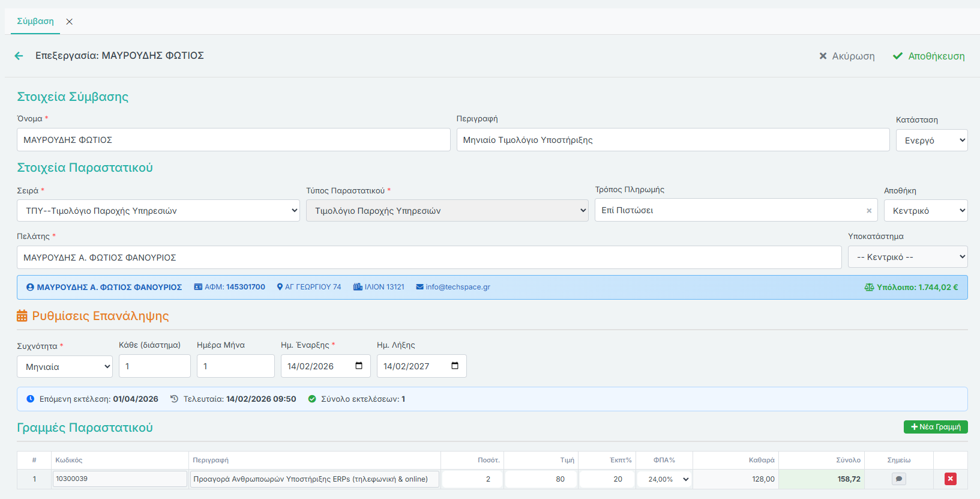The height and width of the screenshot is (499, 980).
Task: Close the Σύμβαση tab with X
Action: click(x=70, y=22)
